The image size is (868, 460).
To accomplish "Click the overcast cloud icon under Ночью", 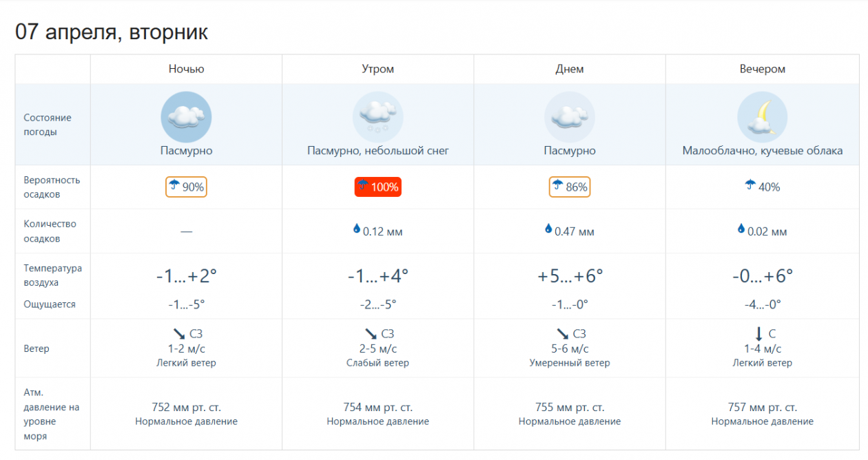I will tap(186, 116).
